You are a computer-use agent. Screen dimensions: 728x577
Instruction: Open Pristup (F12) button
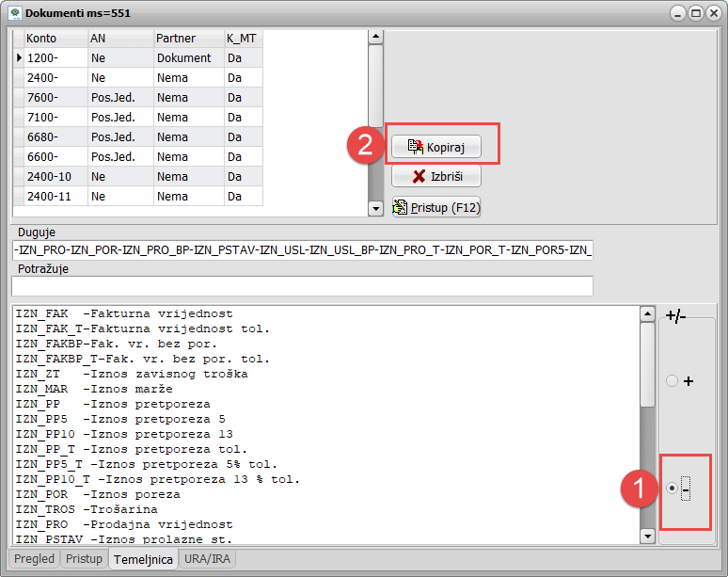(x=435, y=207)
